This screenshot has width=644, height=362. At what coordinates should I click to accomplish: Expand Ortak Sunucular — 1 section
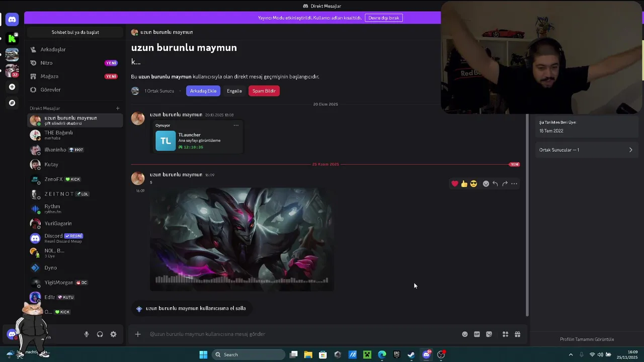[x=587, y=150]
